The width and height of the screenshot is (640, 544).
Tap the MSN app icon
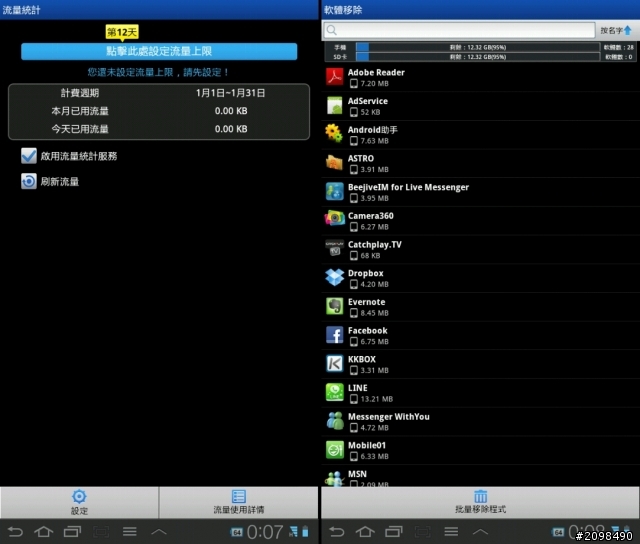(335, 478)
